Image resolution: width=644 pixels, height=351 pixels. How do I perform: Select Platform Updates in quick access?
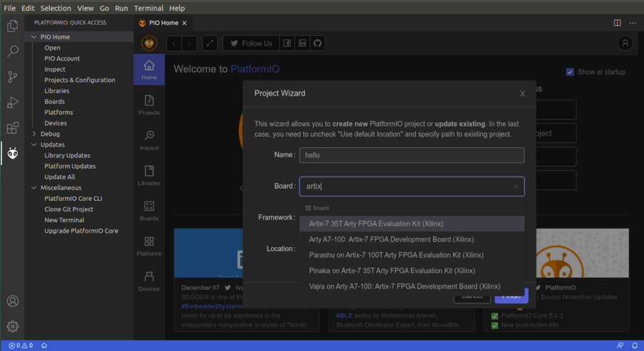[70, 166]
